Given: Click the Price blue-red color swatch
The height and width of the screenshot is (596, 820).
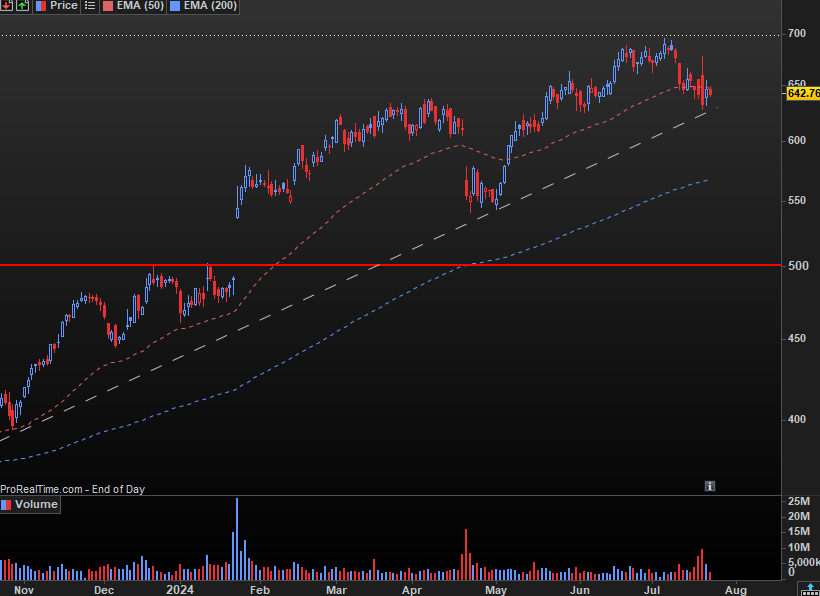Looking at the screenshot, I should point(41,6).
